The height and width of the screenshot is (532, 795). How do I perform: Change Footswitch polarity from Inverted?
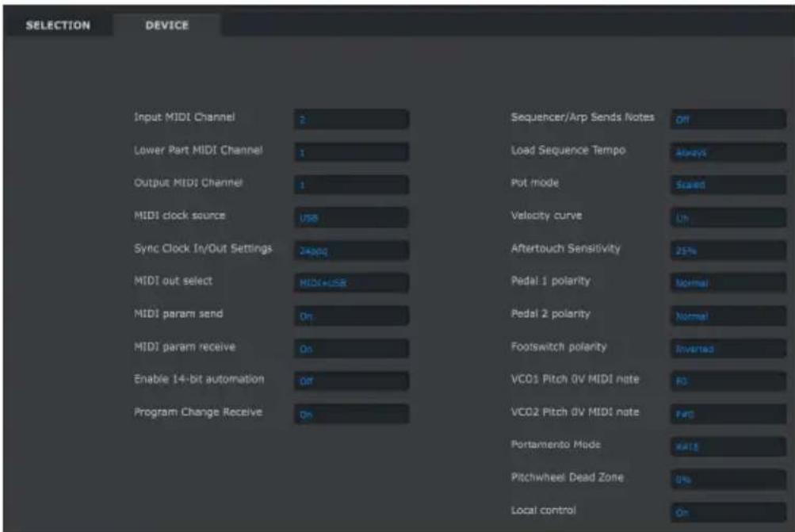pyautogui.click(x=728, y=349)
